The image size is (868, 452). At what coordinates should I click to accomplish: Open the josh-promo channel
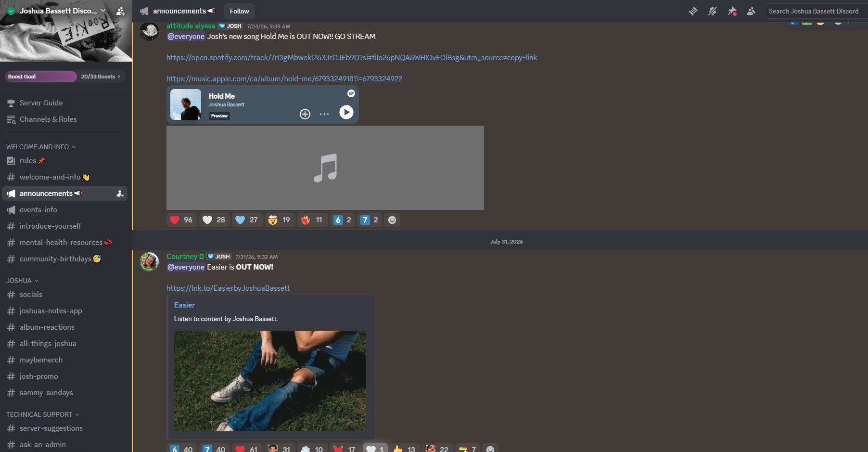point(65,376)
